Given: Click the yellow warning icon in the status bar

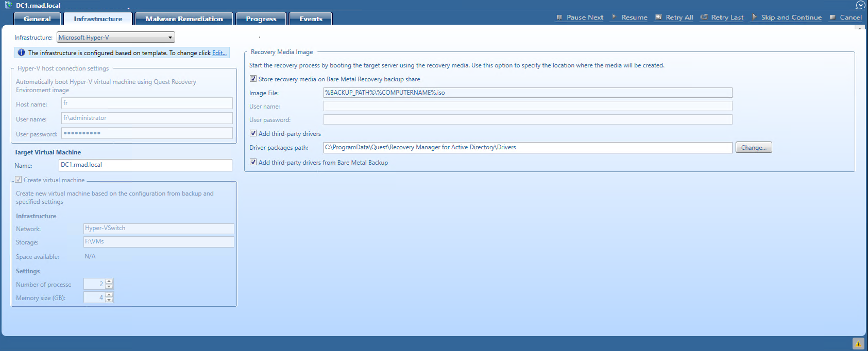Looking at the screenshot, I should coord(858,344).
